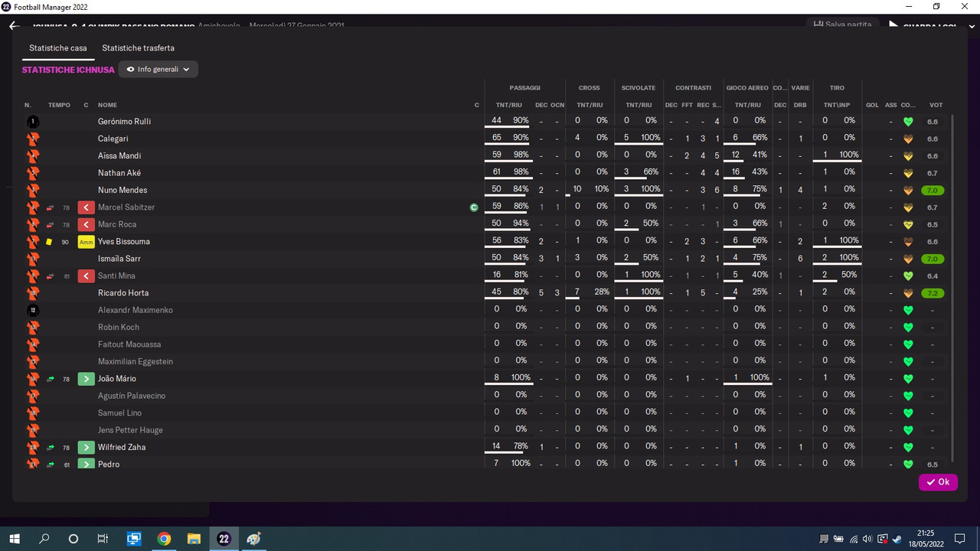Sort by the ASS column header
980x551 pixels.
pos(890,105)
